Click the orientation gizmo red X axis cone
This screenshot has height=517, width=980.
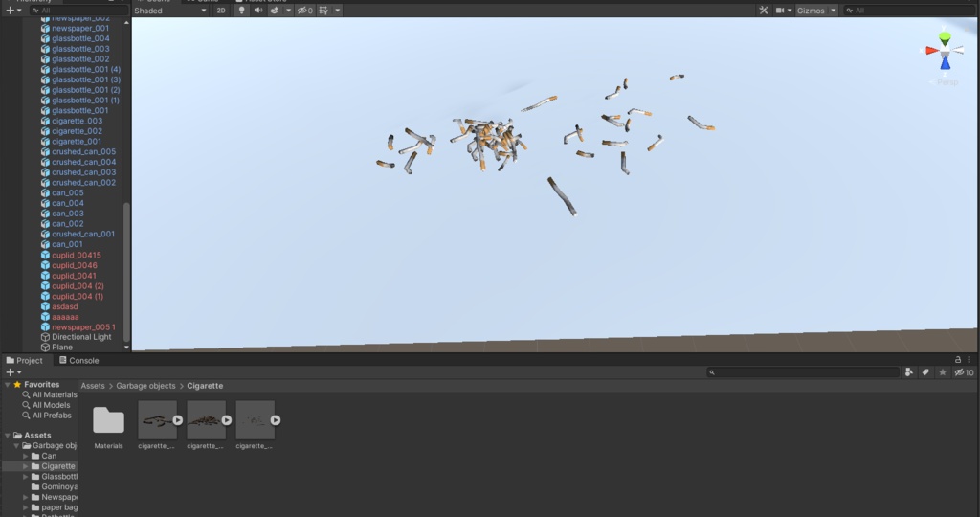pos(932,51)
